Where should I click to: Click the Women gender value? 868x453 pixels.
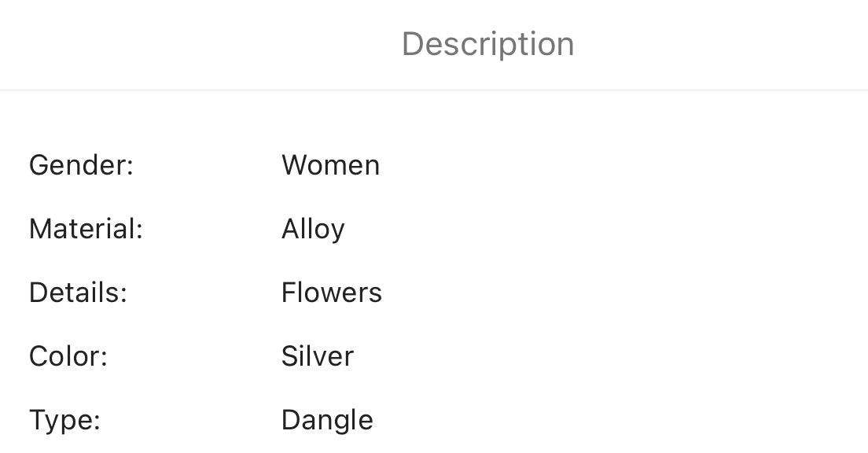coord(330,165)
